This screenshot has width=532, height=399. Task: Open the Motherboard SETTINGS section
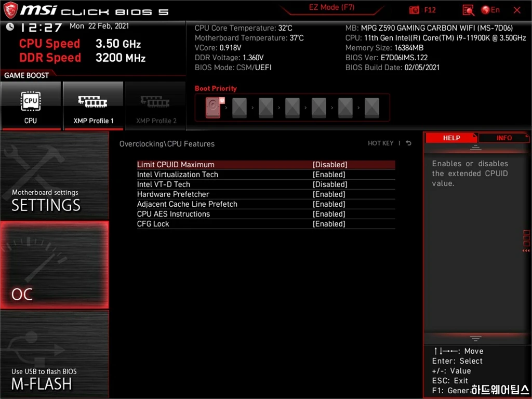pos(54,176)
